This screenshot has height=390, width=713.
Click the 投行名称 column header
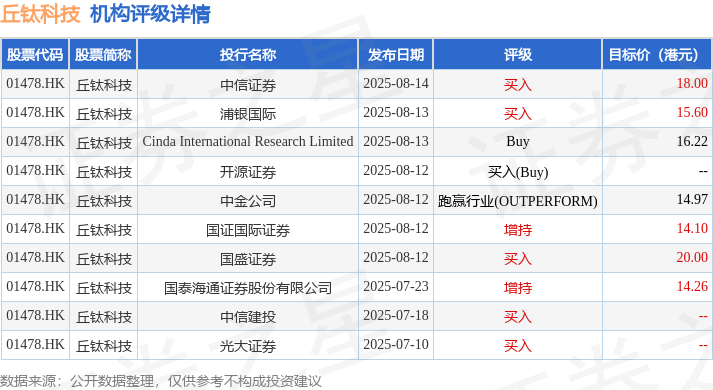(x=248, y=55)
